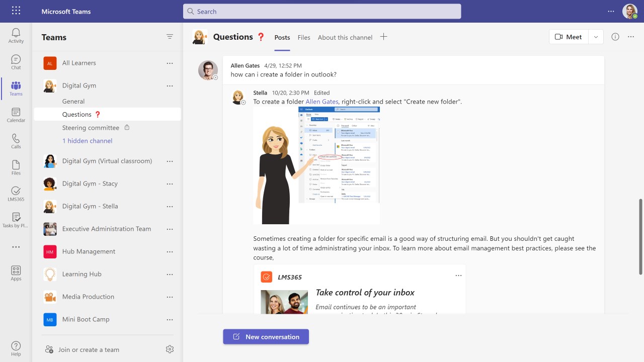Open the LMS365 app in the rail
The height and width of the screenshot is (362, 644).
pos(16,194)
